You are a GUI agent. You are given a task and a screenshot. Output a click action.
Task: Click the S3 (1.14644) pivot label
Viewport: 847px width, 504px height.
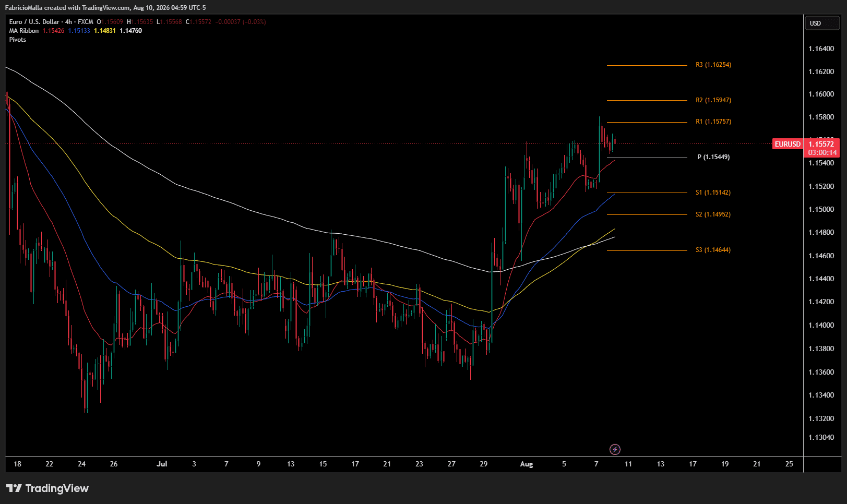click(x=713, y=250)
